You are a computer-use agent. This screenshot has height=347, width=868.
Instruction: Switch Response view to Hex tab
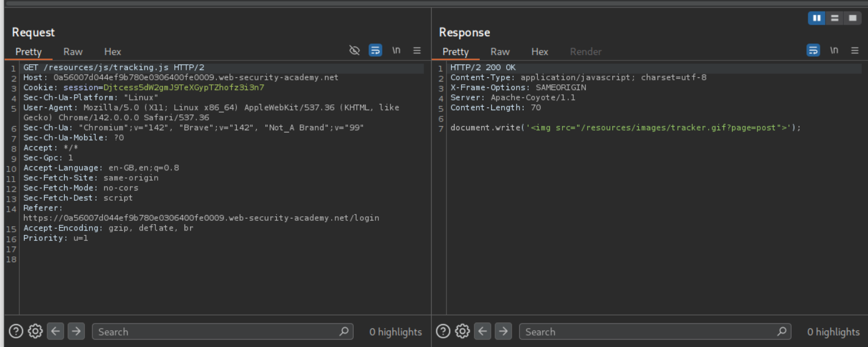click(539, 52)
